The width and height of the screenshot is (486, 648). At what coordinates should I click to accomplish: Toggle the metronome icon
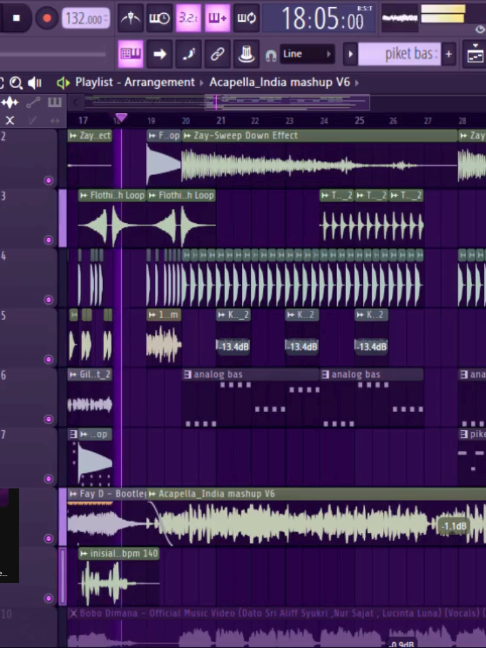[131, 18]
